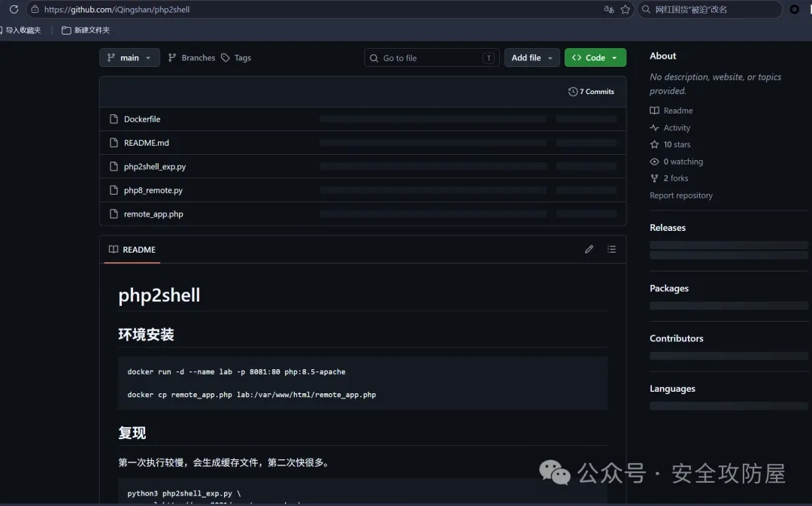Click the 第一次执行较慢 paragraph text
The image size is (812, 506).
click(x=225, y=462)
